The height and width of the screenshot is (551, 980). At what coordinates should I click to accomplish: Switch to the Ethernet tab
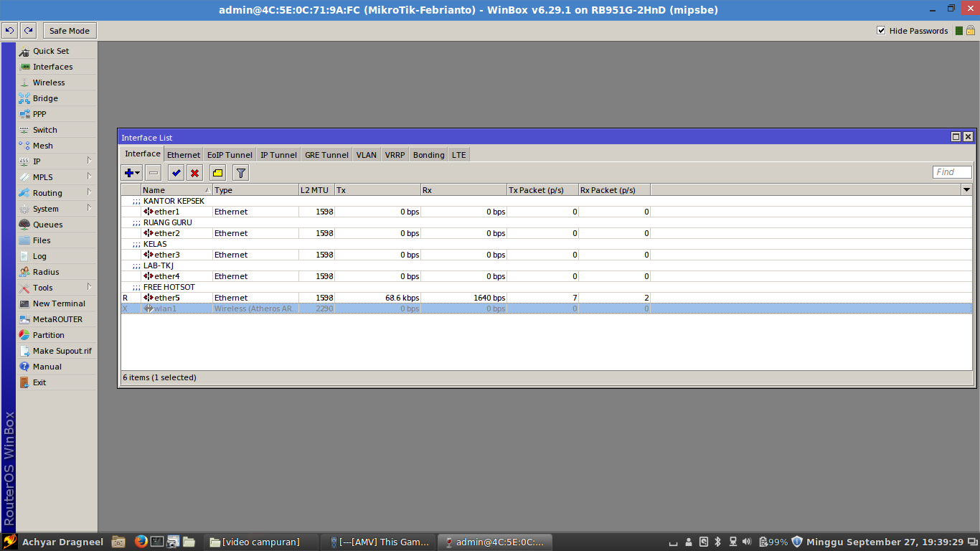184,155
